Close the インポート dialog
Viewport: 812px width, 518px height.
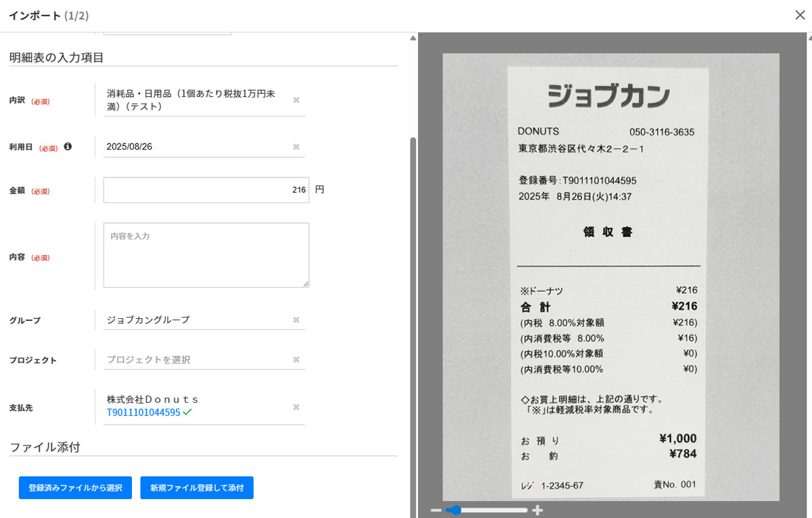tap(800, 15)
